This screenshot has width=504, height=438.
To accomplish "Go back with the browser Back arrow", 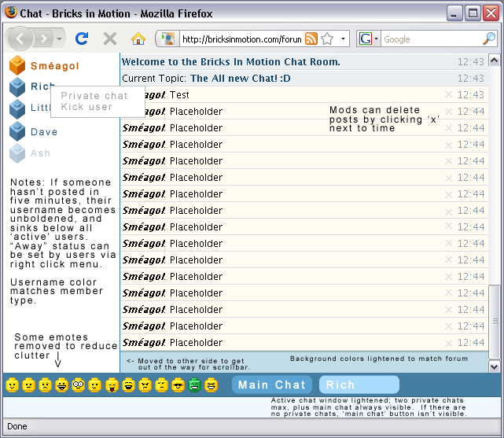I will click(20, 39).
